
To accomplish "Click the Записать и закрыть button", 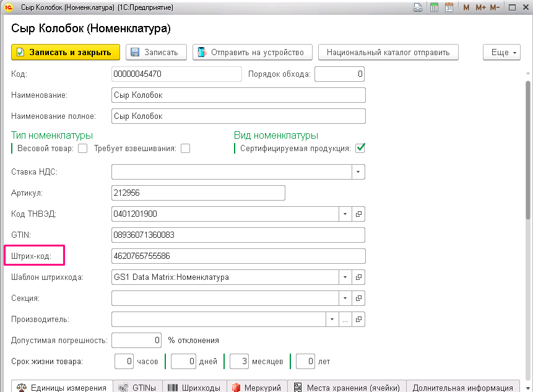I will coord(66,53).
